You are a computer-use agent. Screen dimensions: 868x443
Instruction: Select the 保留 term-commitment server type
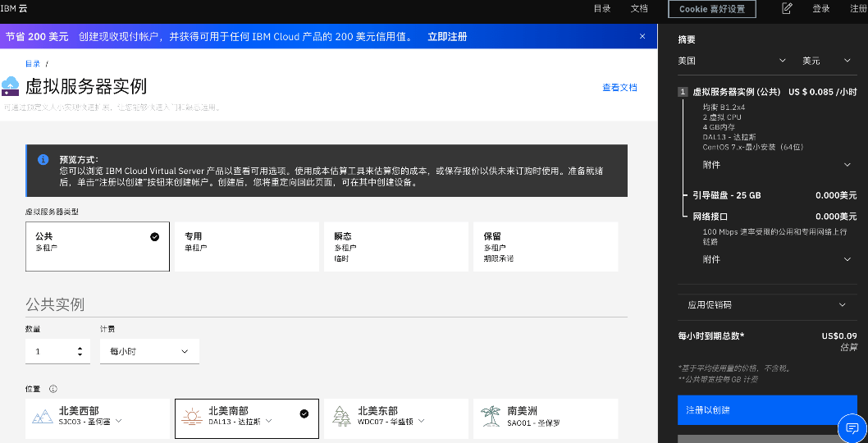click(x=546, y=246)
